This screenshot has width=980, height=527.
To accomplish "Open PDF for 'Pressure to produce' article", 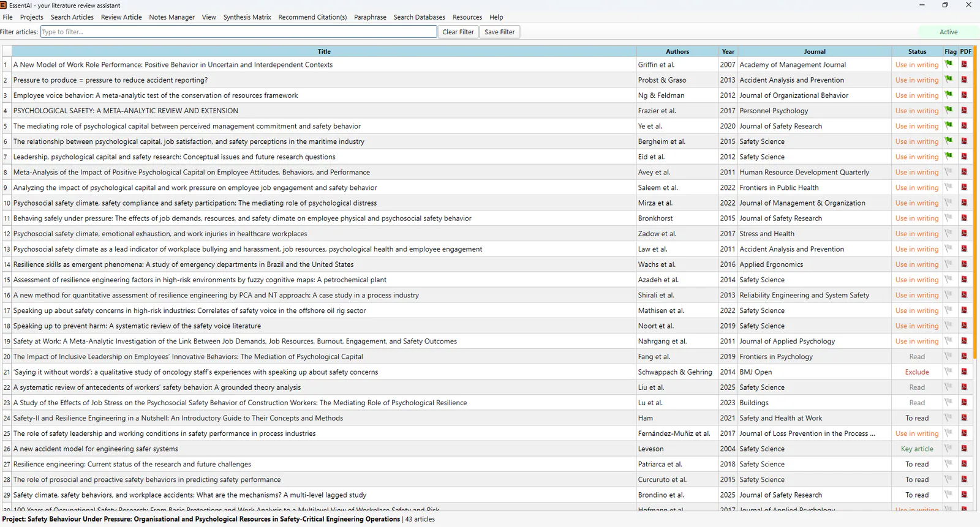I will (964, 80).
